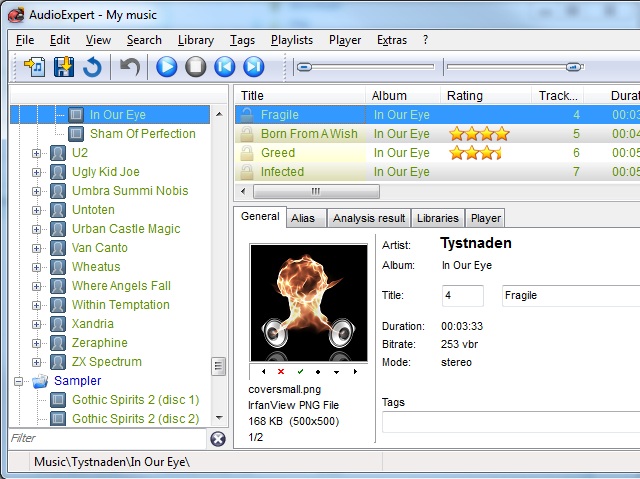Expand the Within Temptation tree node
640x479 pixels.
coord(37,305)
